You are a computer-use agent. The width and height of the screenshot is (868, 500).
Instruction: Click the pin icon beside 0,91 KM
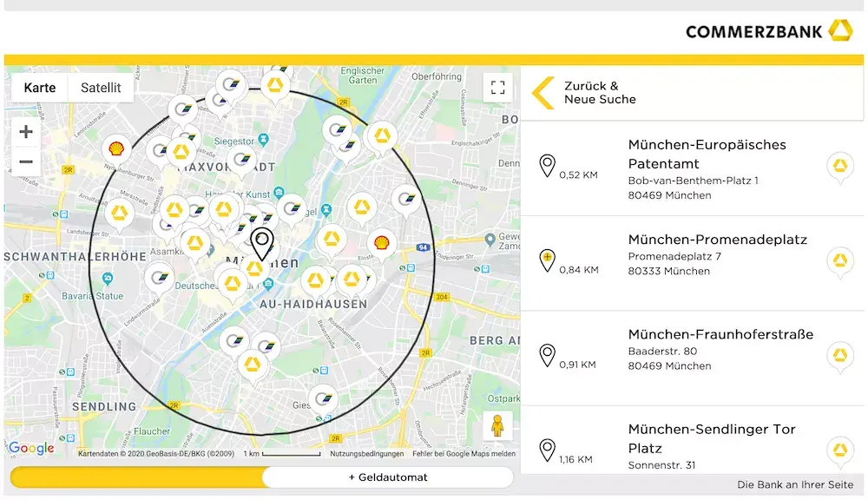point(547,355)
